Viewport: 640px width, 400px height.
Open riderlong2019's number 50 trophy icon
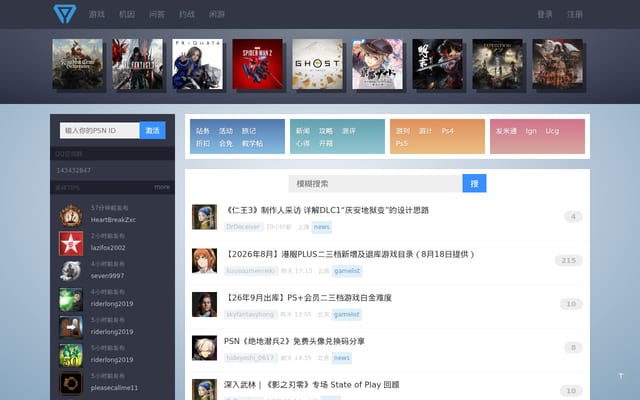click(71, 355)
